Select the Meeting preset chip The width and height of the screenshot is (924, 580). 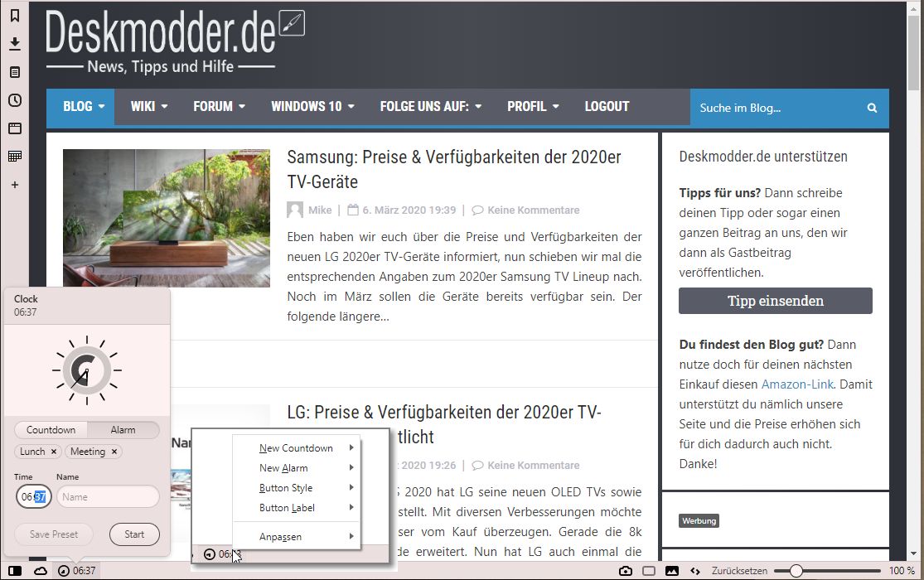point(88,452)
